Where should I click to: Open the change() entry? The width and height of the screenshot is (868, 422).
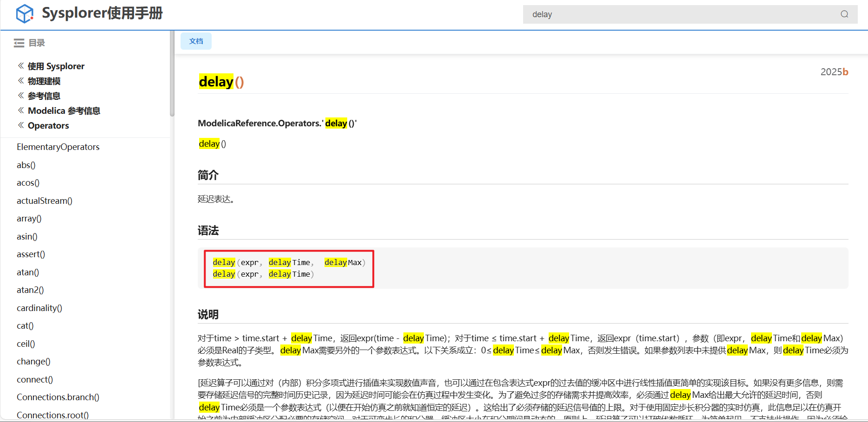click(33, 361)
